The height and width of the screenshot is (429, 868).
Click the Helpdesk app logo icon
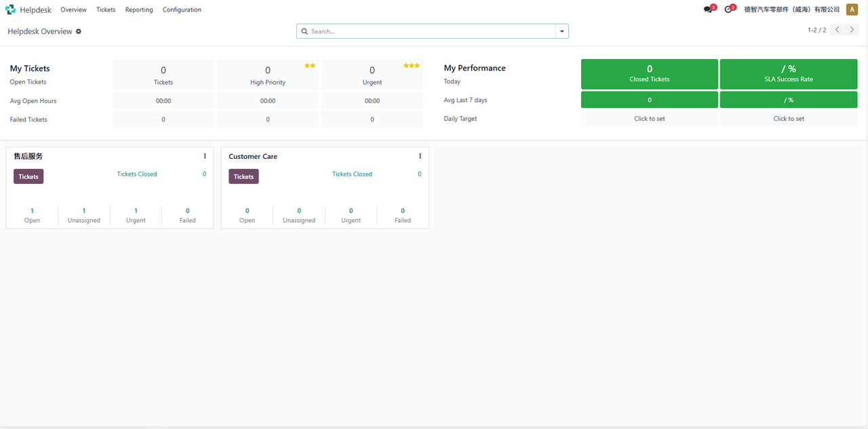pos(10,10)
